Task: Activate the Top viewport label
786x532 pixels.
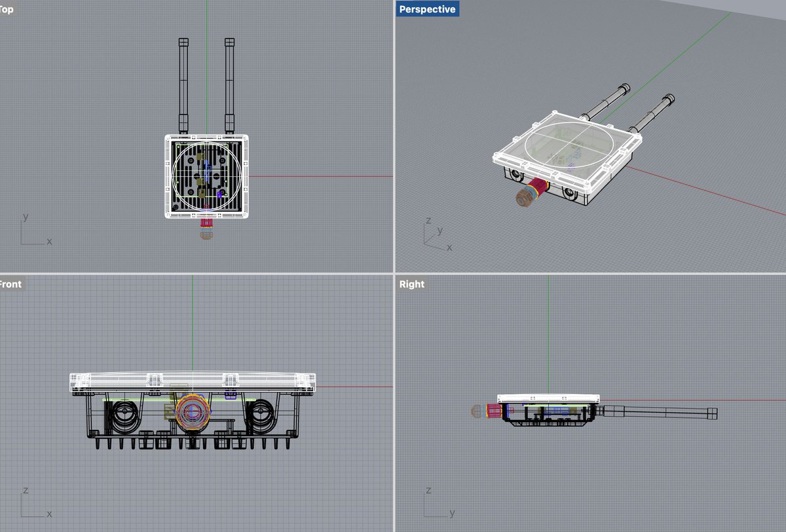Action: [x=8, y=9]
